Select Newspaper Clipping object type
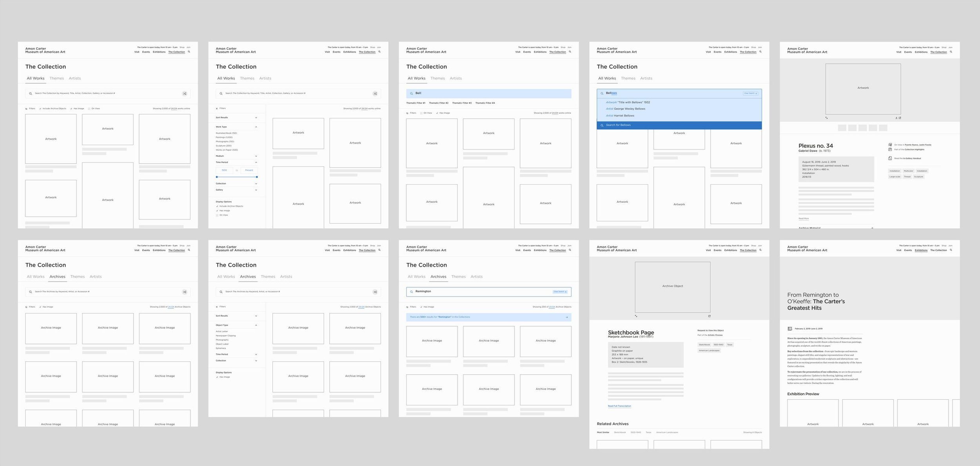Image resolution: width=980 pixels, height=466 pixels. point(226,336)
